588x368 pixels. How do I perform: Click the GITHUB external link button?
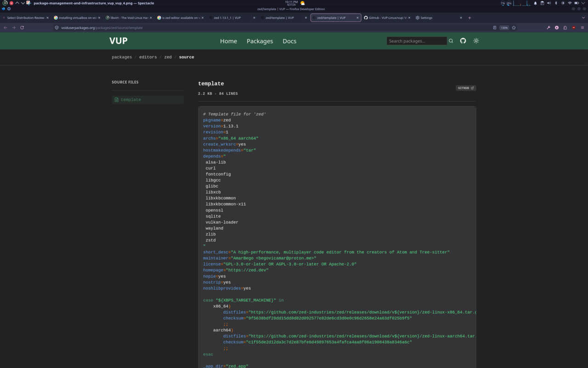click(x=466, y=88)
